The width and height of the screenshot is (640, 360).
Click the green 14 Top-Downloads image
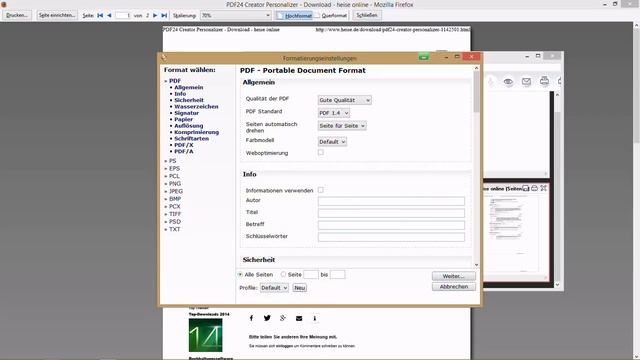[x=205, y=335]
